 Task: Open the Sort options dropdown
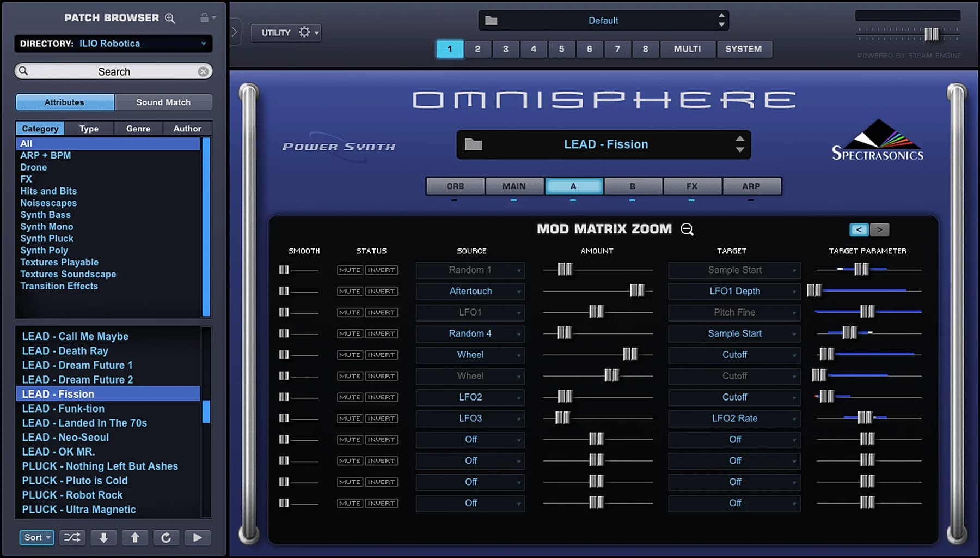36,537
